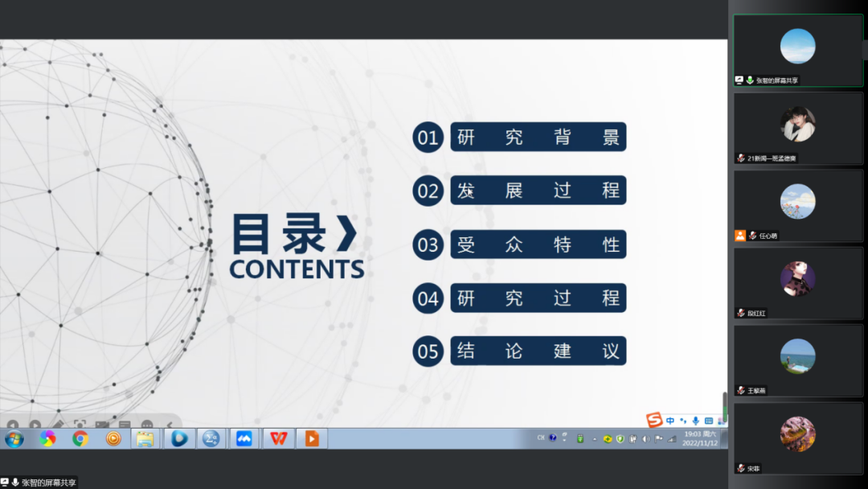This screenshot has width=868, height=489.
Task: Launch Google Chrome from the taskbar
Action: coord(80,438)
